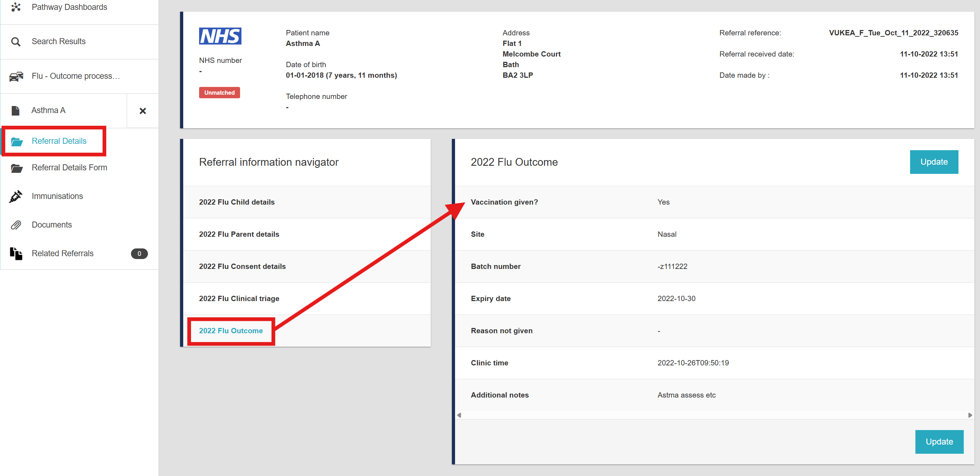Open the Referral Details Form menu item
980x476 pixels.
pos(69,168)
